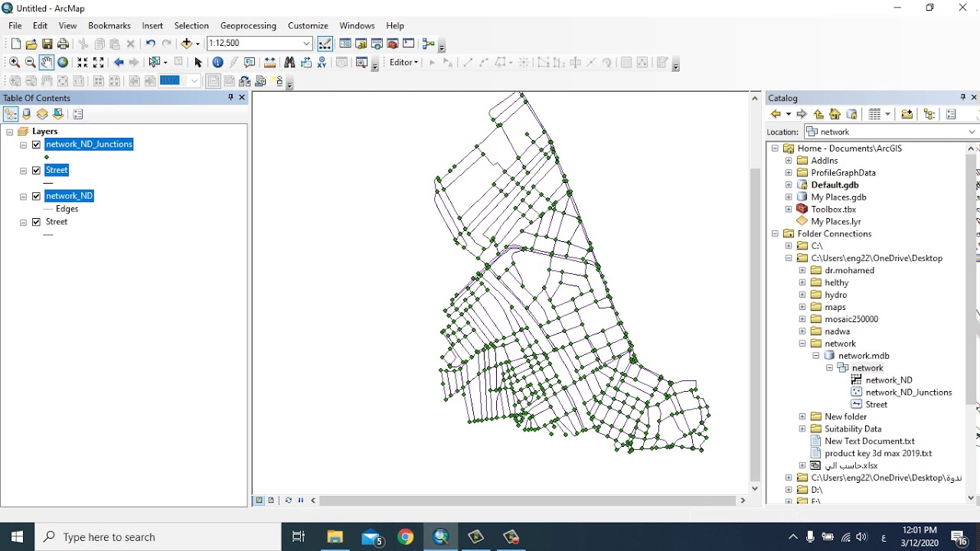Save the map document
Screen dimensions: 980x551
(47, 44)
